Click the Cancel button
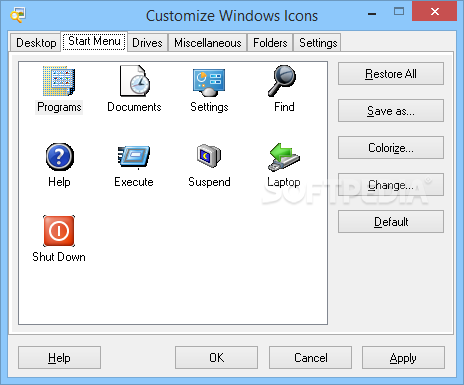 point(310,358)
